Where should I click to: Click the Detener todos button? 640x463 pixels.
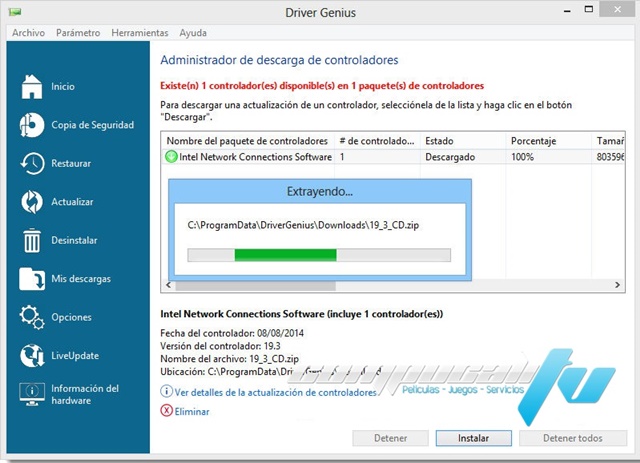pyautogui.click(x=573, y=438)
